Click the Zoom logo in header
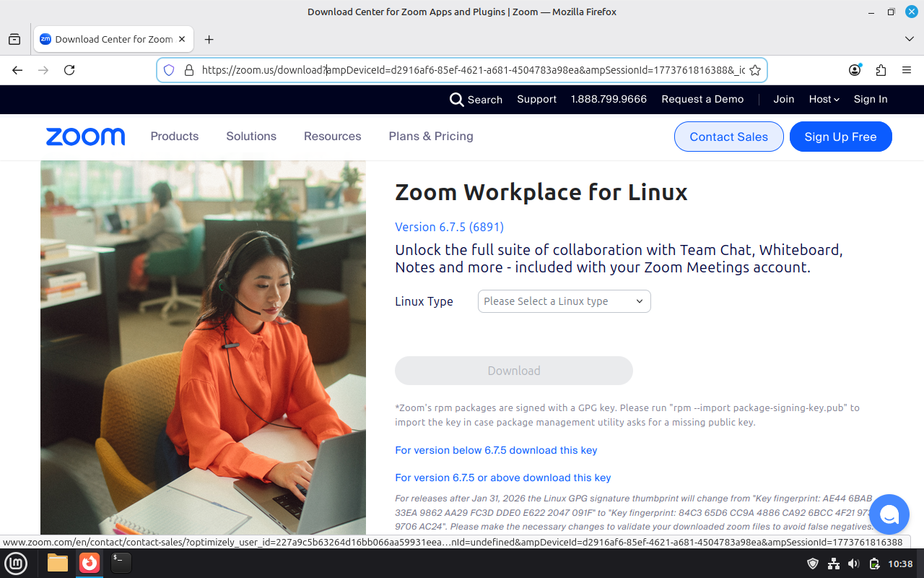This screenshot has width=924, height=578. click(85, 137)
